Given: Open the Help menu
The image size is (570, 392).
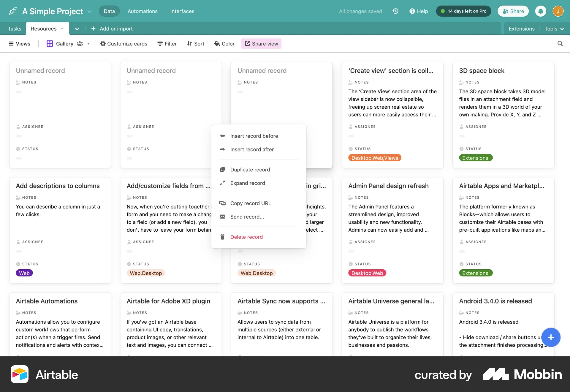Looking at the screenshot, I should (x=419, y=11).
